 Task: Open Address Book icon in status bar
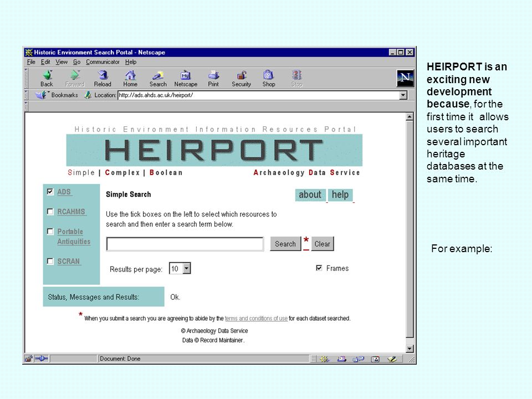click(375, 359)
